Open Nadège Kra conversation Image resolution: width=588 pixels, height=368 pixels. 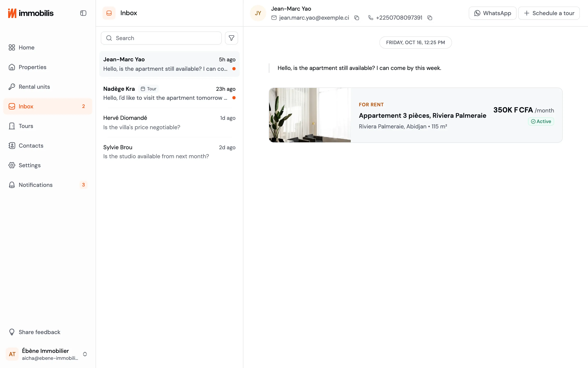click(x=169, y=93)
